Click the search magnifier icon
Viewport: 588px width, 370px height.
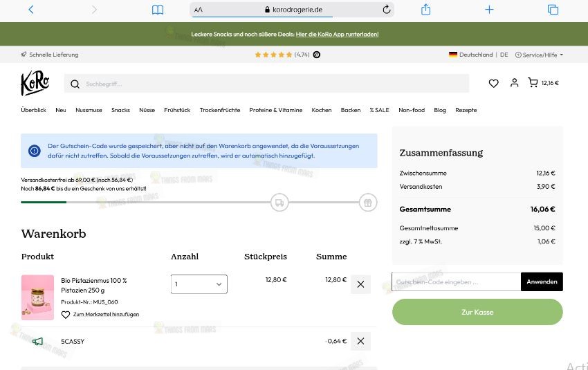click(x=75, y=84)
